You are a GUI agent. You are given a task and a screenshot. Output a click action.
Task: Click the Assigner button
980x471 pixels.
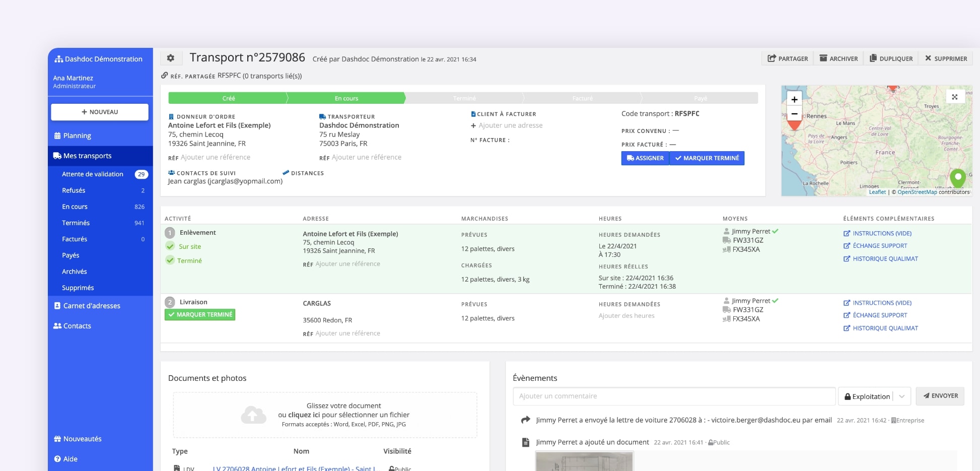[645, 158]
